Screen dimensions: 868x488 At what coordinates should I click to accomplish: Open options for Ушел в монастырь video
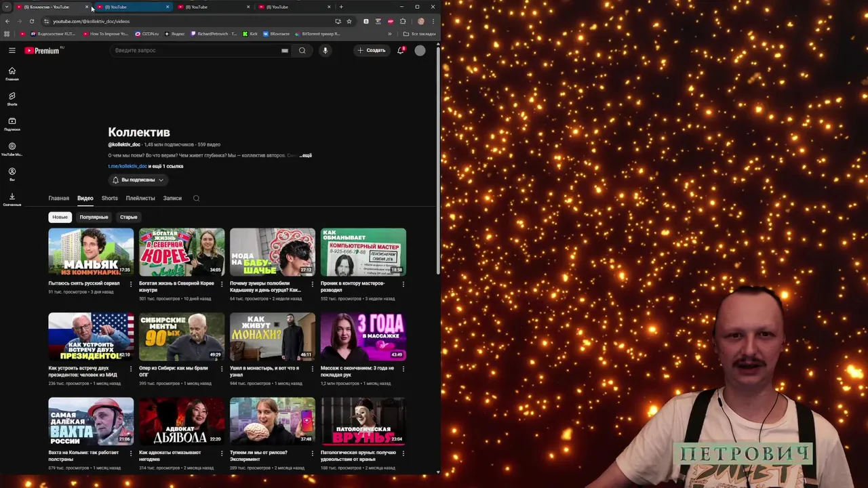click(313, 369)
